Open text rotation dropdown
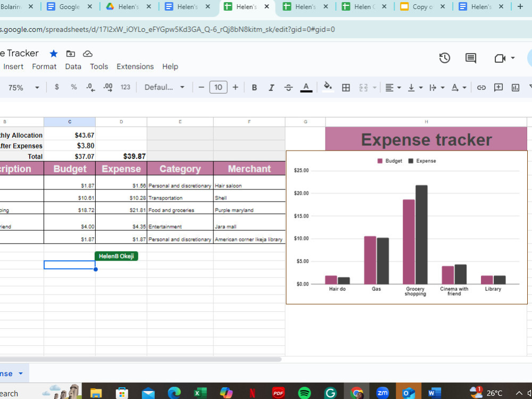Image resolution: width=532 pixels, height=399 pixels. tap(459, 88)
